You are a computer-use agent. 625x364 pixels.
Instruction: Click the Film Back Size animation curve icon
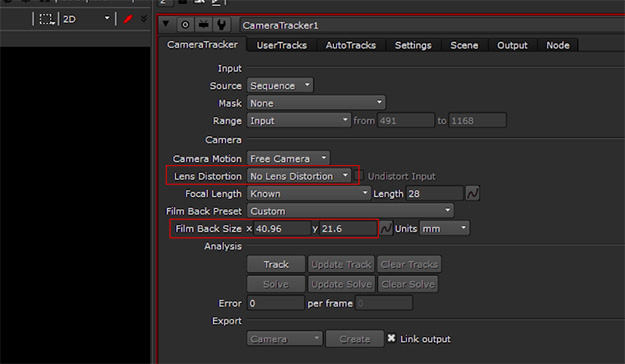[386, 228]
